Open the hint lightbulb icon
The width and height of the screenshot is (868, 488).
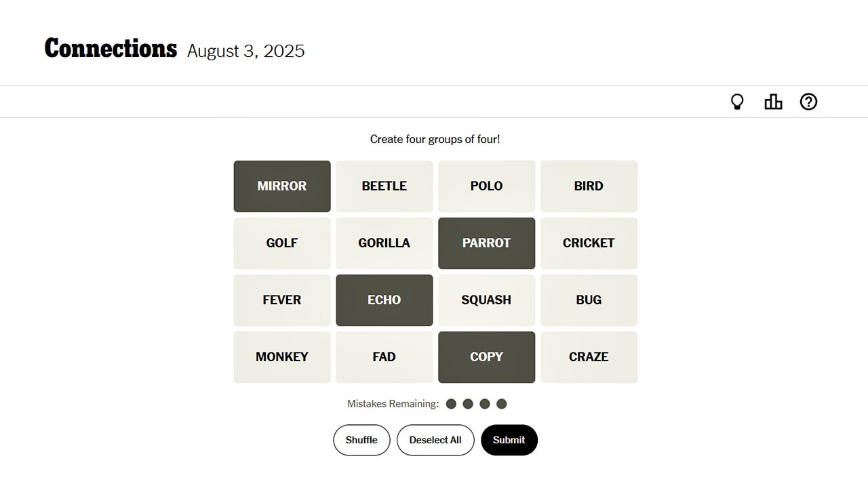(x=737, y=102)
